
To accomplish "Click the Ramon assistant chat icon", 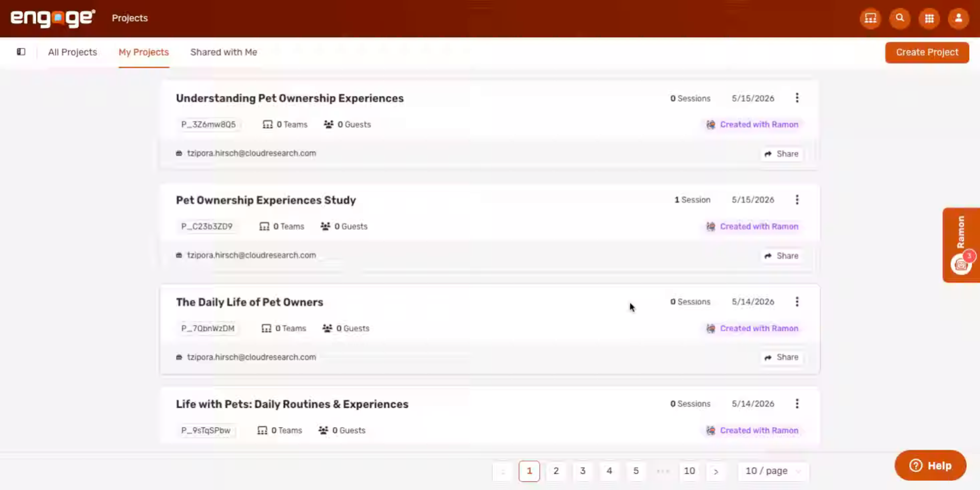I will [x=961, y=264].
